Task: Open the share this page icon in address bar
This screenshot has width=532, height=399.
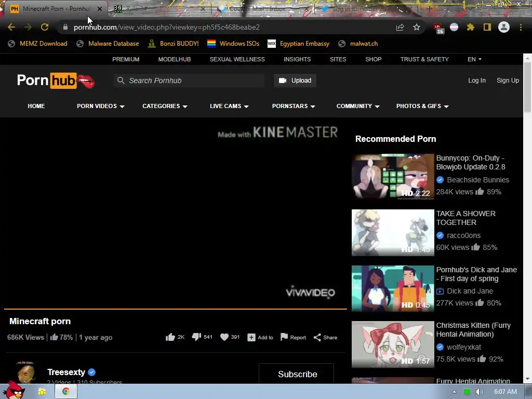Action: click(x=400, y=27)
